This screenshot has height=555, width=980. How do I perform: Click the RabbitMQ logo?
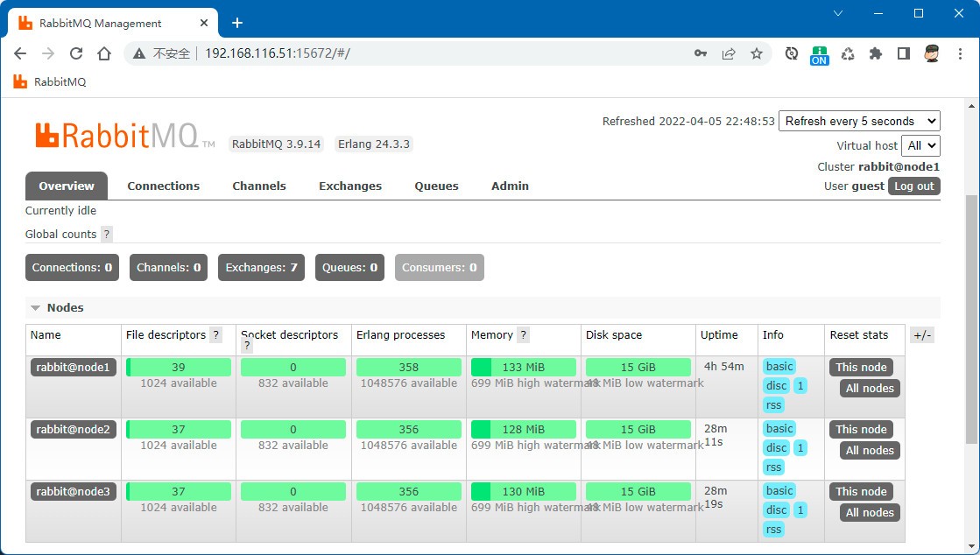click(x=125, y=135)
